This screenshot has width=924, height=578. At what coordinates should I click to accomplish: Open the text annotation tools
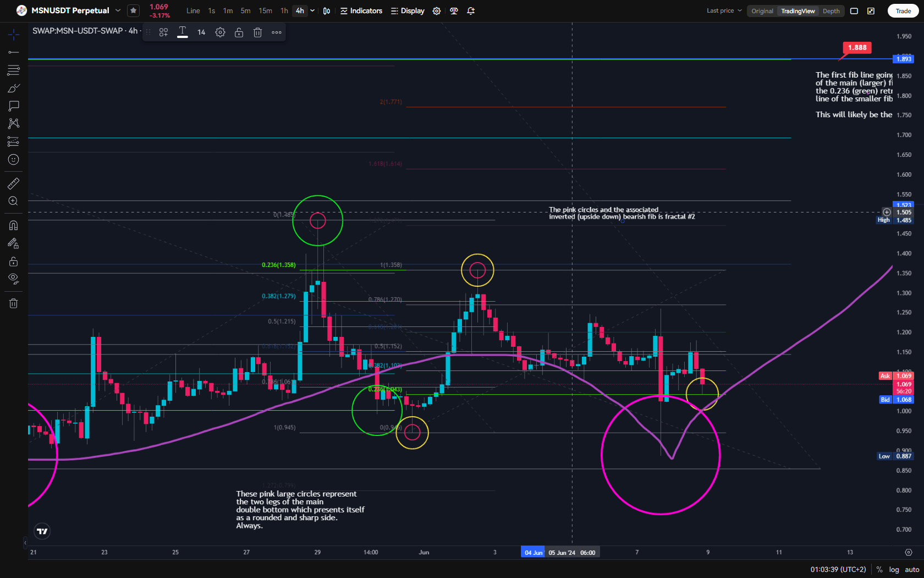coord(14,106)
